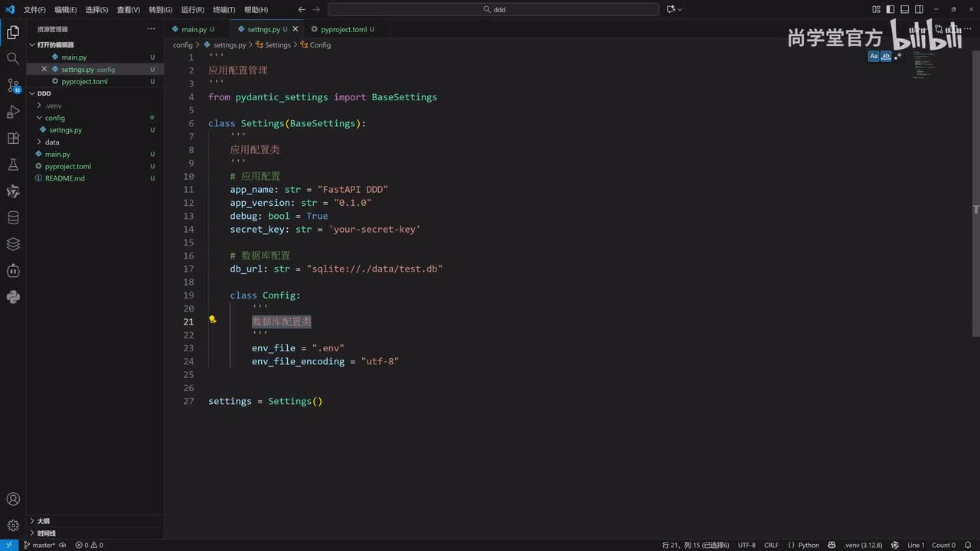Open the Run and Debug view
Image resolution: width=980 pixels, height=551 pixels.
coord(13,112)
